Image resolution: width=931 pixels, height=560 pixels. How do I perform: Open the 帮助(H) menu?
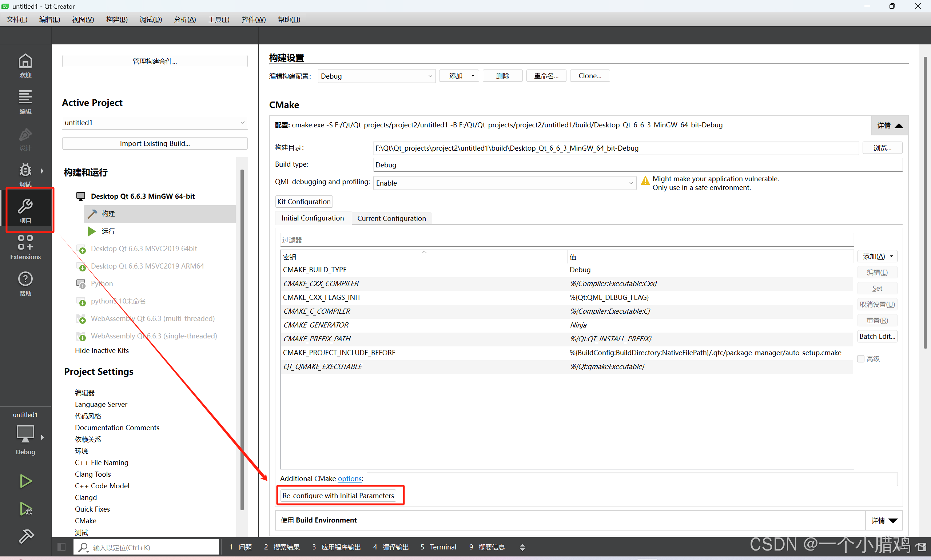pyautogui.click(x=289, y=19)
